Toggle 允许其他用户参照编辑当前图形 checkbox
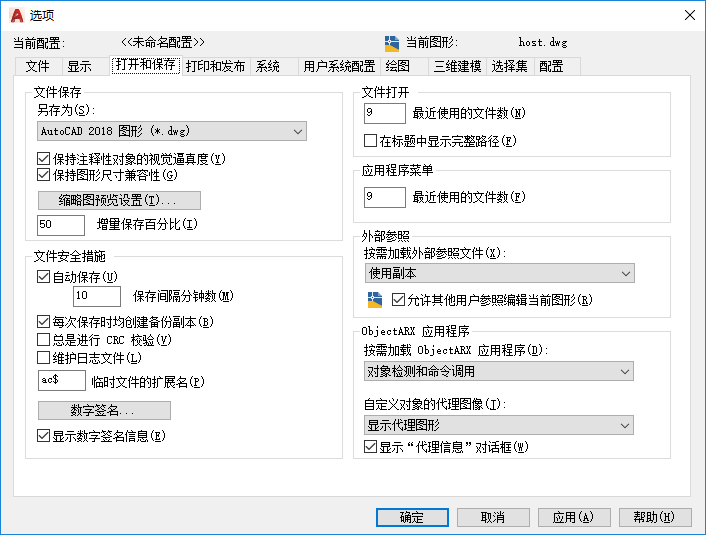 [398, 299]
